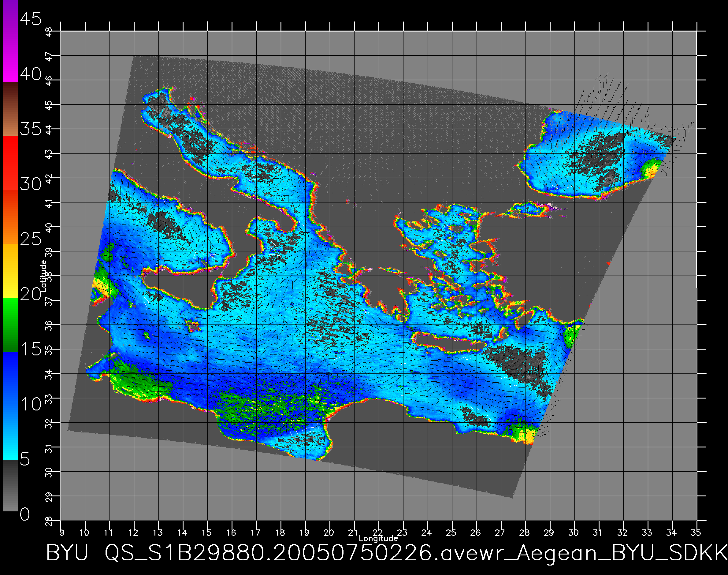
Task: Pick the green 15–20 color bar segment
Action: click(11, 325)
